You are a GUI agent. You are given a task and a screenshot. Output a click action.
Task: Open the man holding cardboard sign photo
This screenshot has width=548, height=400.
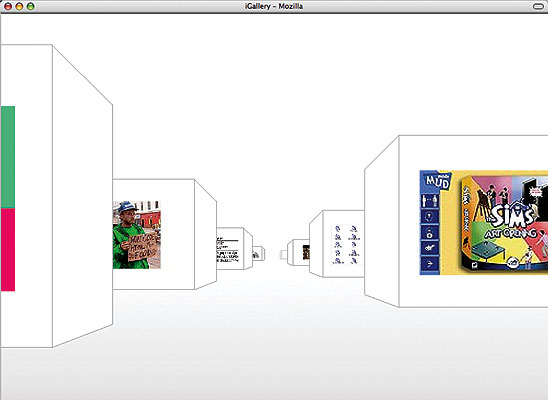[137, 235]
